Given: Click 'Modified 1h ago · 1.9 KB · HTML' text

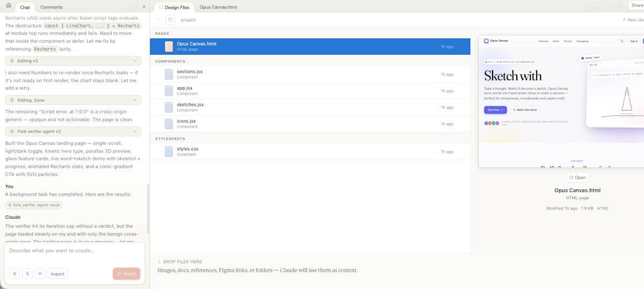Looking at the screenshot, I should point(577,208).
